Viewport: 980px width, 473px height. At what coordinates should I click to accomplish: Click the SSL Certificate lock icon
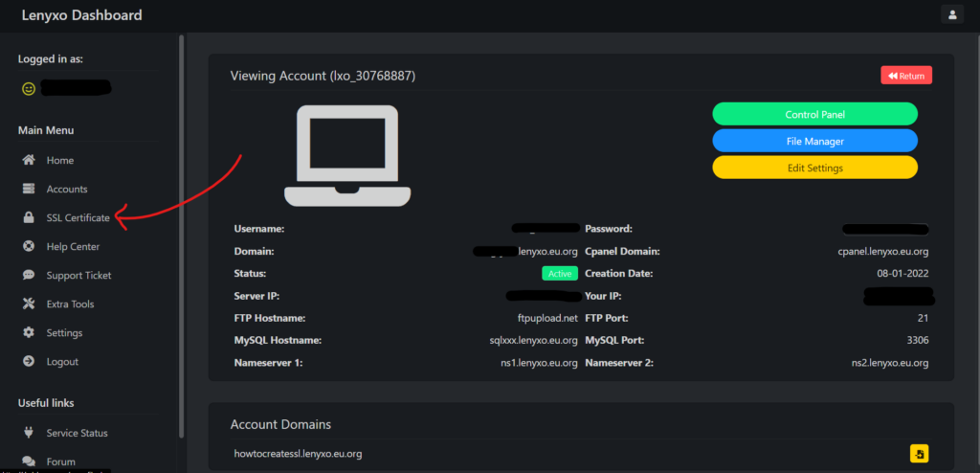pos(29,217)
